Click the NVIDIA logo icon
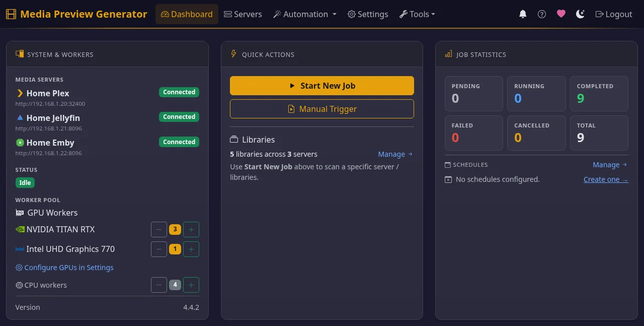 20,229
